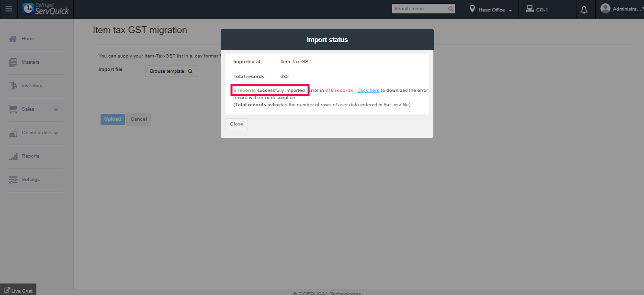Open the Head Office dropdown arrow
Image resolution: width=644 pixels, height=295 pixels.
click(510, 11)
